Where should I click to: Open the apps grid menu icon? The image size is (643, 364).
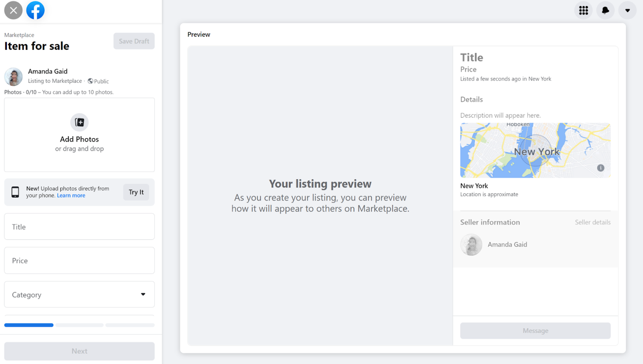pos(583,10)
